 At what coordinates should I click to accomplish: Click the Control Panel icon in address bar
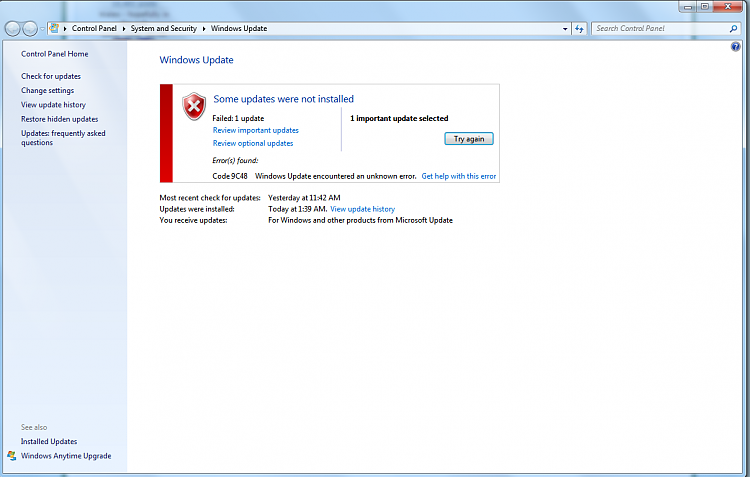(54, 28)
